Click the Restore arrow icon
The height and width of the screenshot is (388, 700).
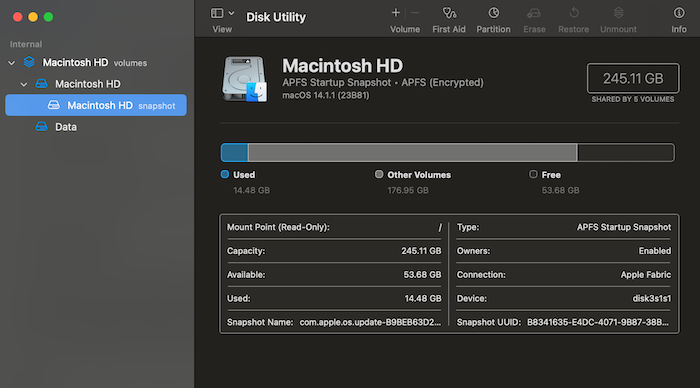tap(574, 13)
